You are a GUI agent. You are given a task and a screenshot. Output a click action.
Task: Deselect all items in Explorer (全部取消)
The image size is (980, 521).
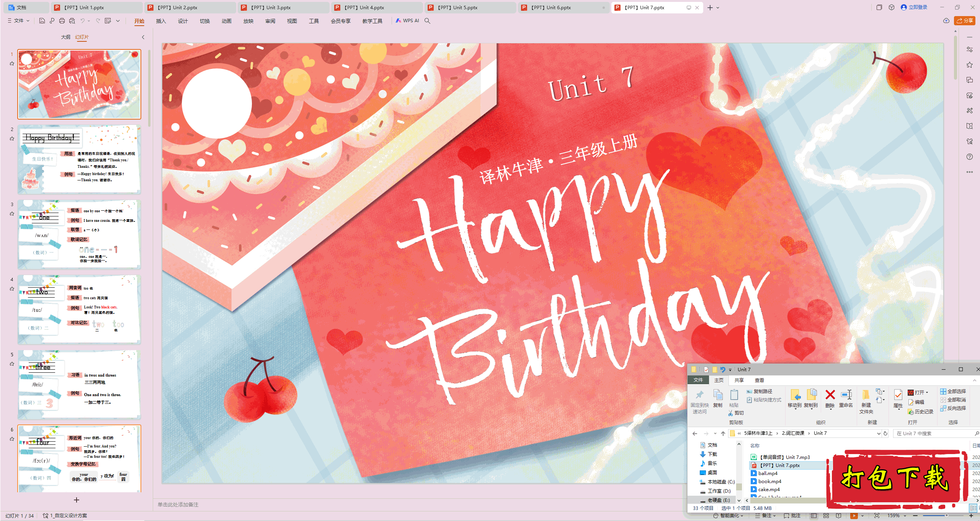tap(953, 400)
